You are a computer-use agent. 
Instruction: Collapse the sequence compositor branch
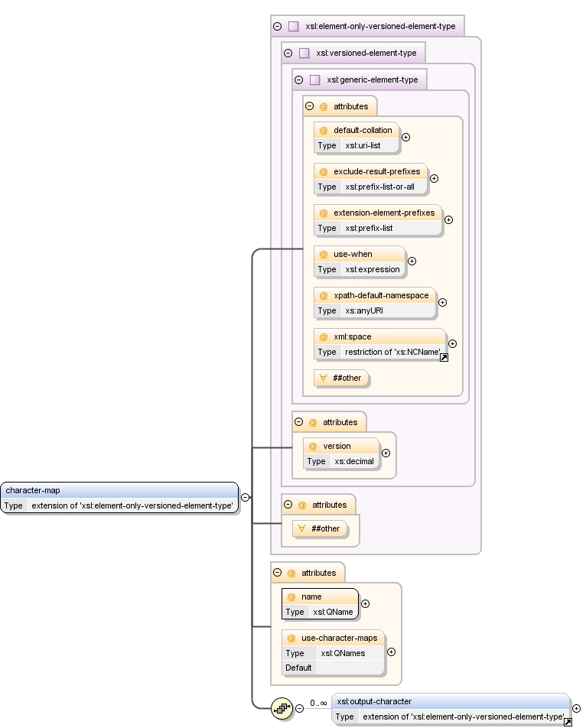(299, 708)
